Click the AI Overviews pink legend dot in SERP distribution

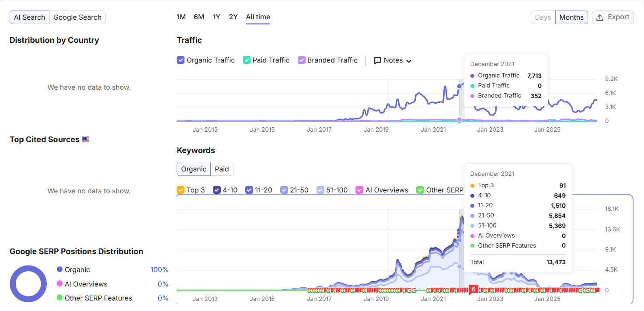(x=60, y=284)
